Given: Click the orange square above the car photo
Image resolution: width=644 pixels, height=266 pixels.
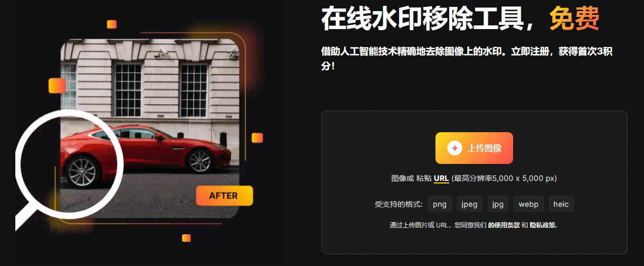Looking at the screenshot, I should click(111, 24).
